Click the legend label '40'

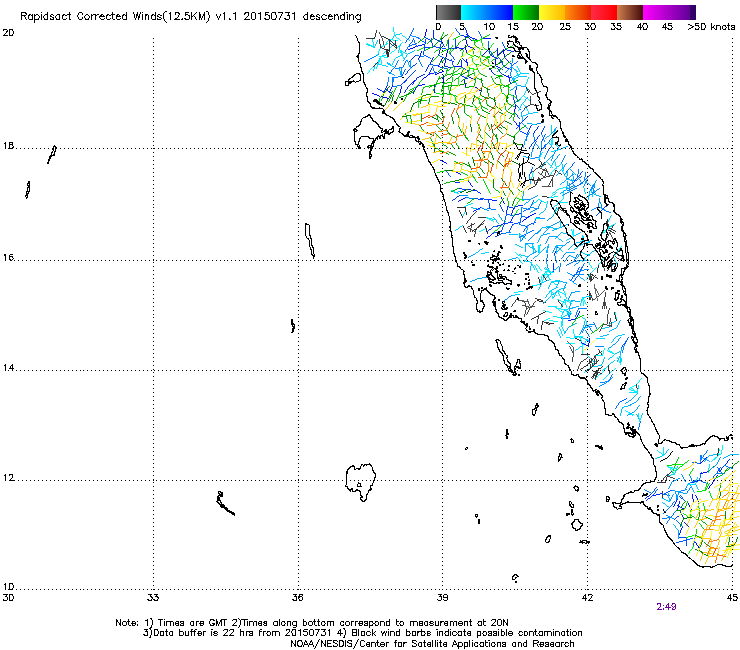coord(642,27)
